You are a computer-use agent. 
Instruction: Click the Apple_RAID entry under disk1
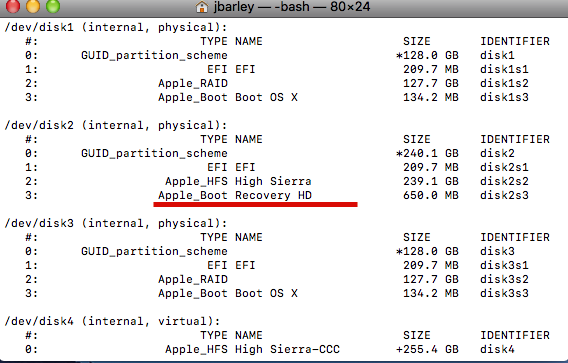[193, 84]
